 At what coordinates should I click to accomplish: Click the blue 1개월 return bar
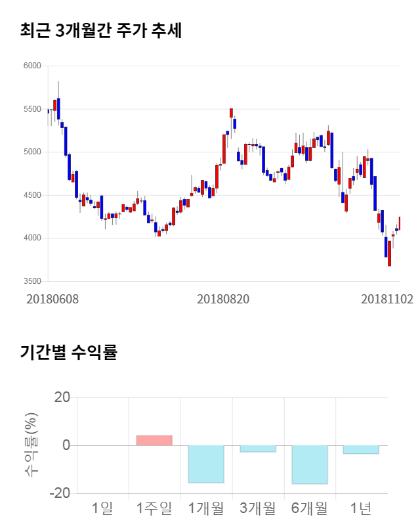tap(206, 464)
